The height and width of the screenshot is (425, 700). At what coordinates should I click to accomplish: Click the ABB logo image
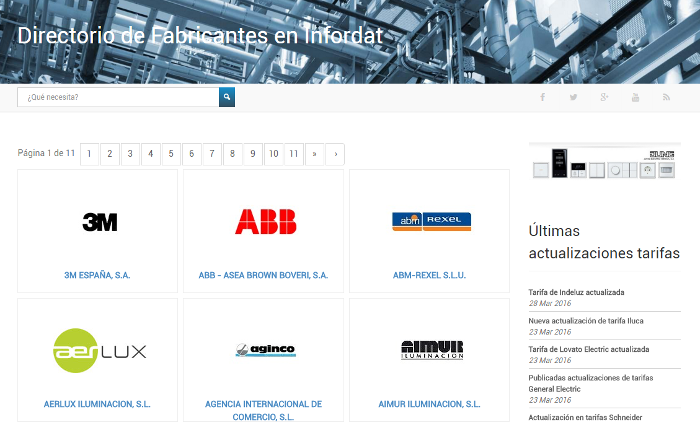click(x=266, y=221)
